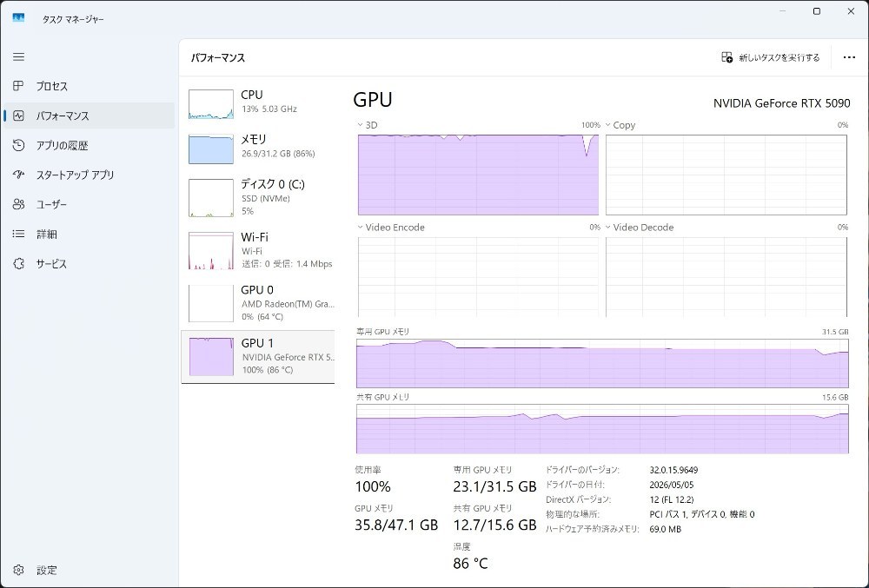Viewport: 869px width, 588px height.
Task: Click the driver date 2026/05/05
Action: pyautogui.click(x=671, y=485)
